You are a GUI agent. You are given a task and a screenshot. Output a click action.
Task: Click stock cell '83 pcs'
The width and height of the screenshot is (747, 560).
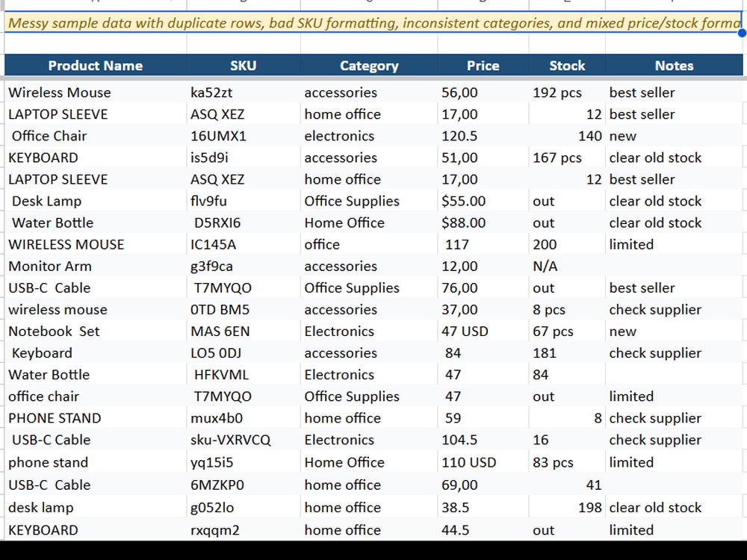coord(567,462)
